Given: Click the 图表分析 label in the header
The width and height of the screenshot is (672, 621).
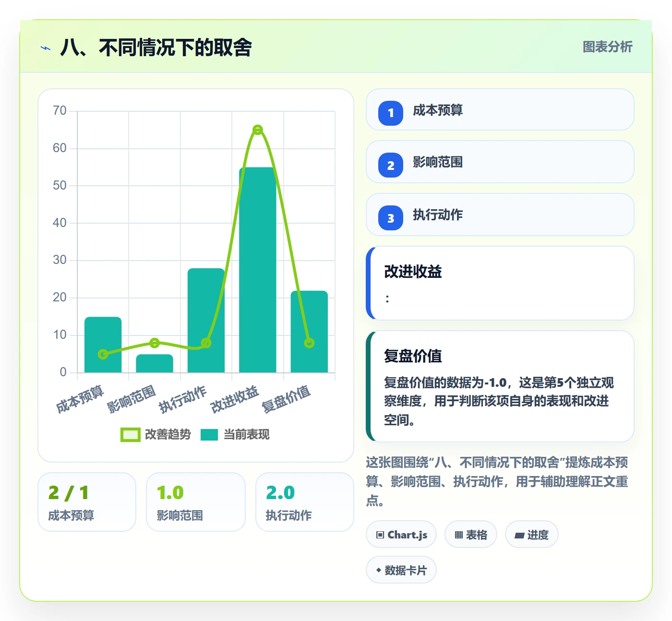Looking at the screenshot, I should point(607,47).
